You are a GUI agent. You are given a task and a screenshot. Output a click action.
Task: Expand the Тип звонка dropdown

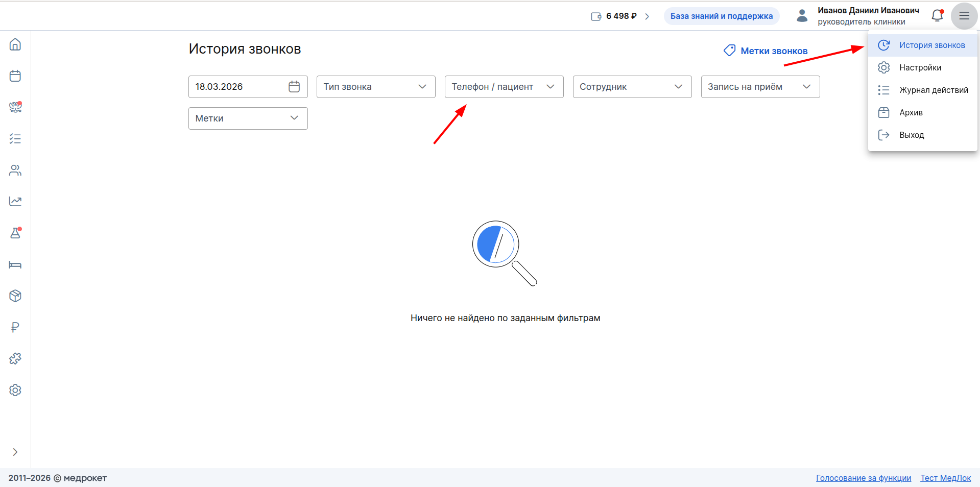(x=375, y=87)
